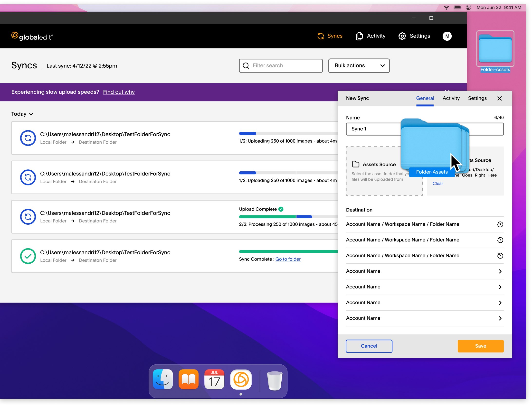
Task: Click the search magnifier icon
Action: point(246,66)
